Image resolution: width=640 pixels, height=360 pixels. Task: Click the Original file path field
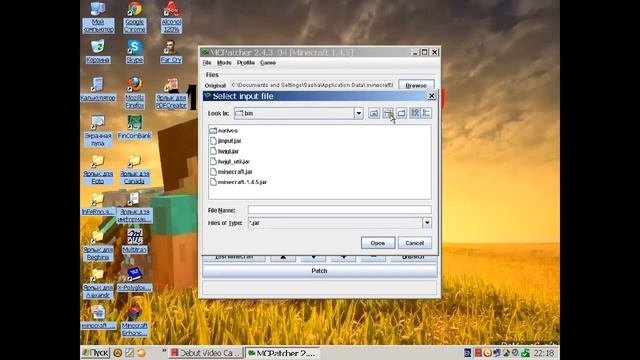pyautogui.click(x=312, y=85)
